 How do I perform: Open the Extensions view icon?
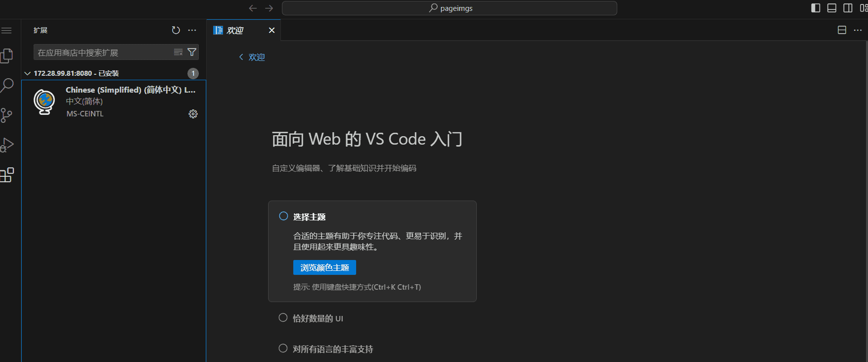[x=6, y=175]
